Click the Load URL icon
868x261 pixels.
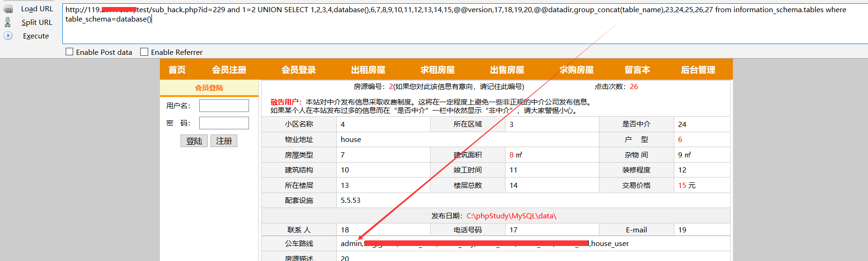[x=8, y=9]
